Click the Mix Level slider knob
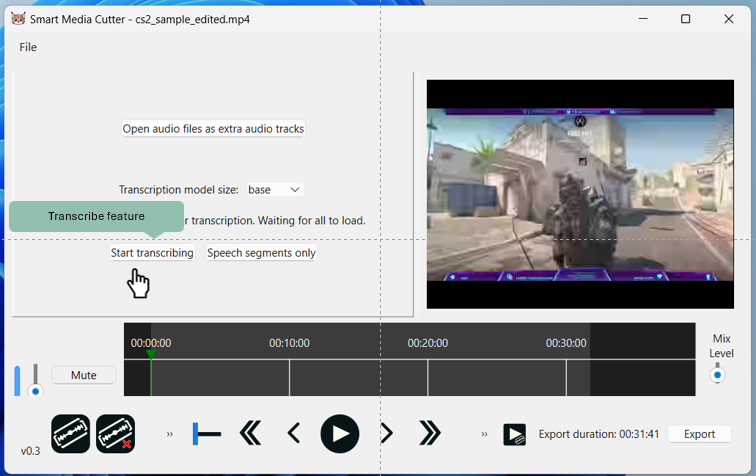Viewport: 756px width, 476px height. point(717,376)
